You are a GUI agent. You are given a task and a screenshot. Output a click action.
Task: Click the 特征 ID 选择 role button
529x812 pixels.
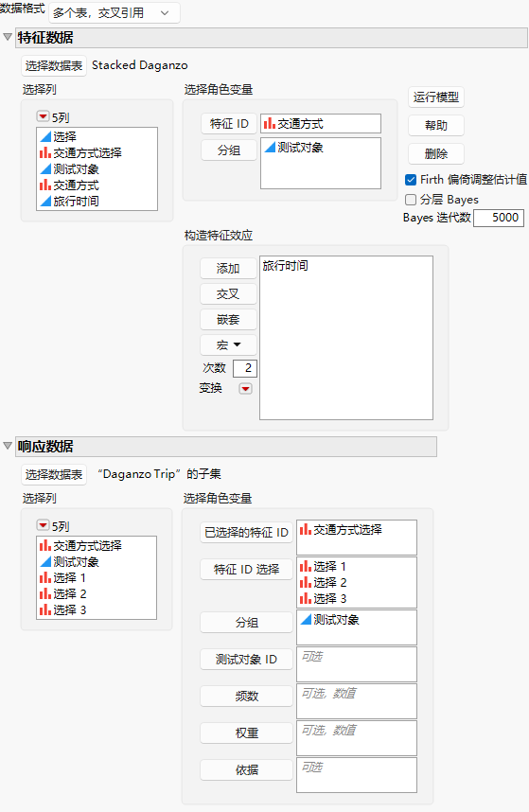point(246,569)
